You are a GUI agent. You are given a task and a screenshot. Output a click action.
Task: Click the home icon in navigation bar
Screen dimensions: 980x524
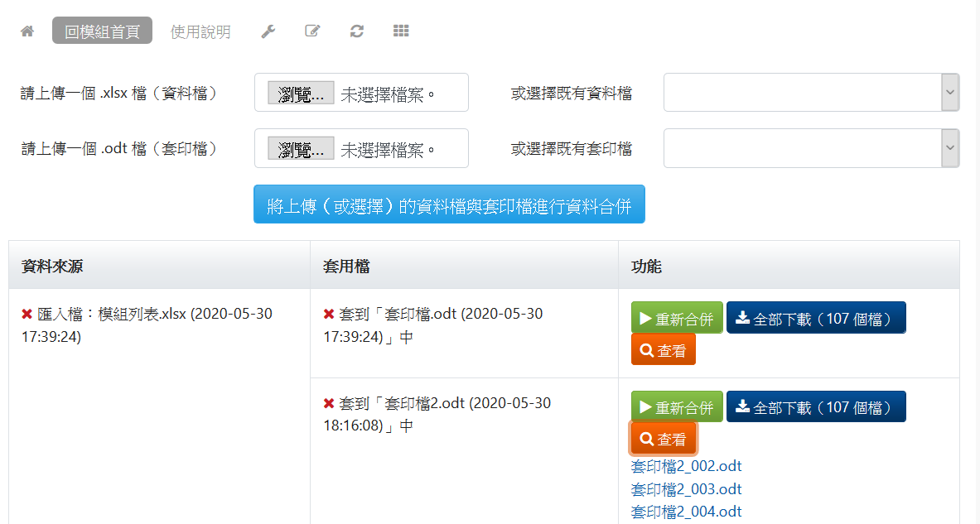(27, 31)
